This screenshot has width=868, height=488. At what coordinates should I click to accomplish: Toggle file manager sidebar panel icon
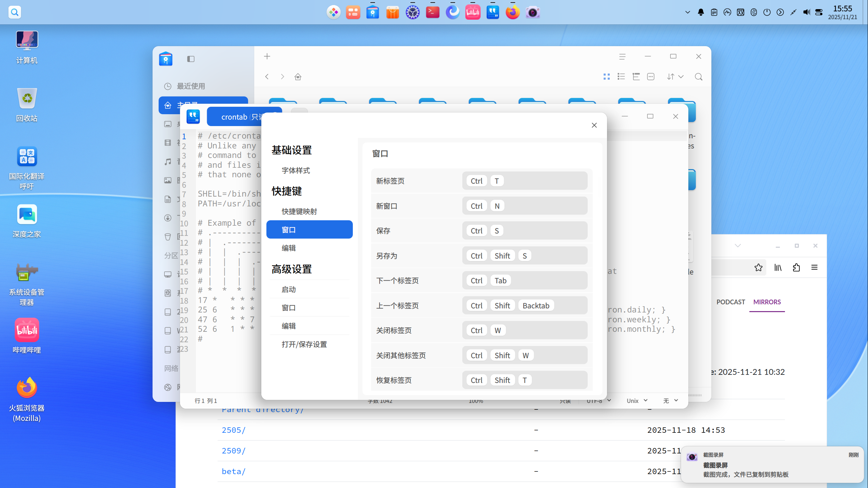point(191,59)
